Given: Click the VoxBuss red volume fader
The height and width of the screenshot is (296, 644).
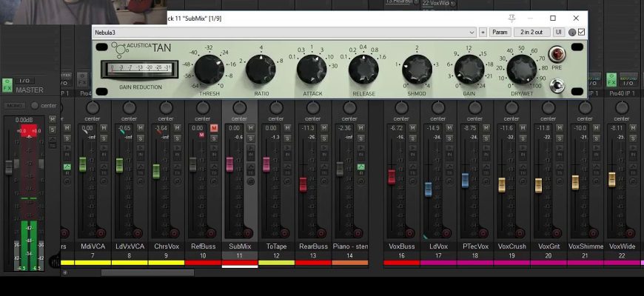Looking at the screenshot, I should [392, 176].
